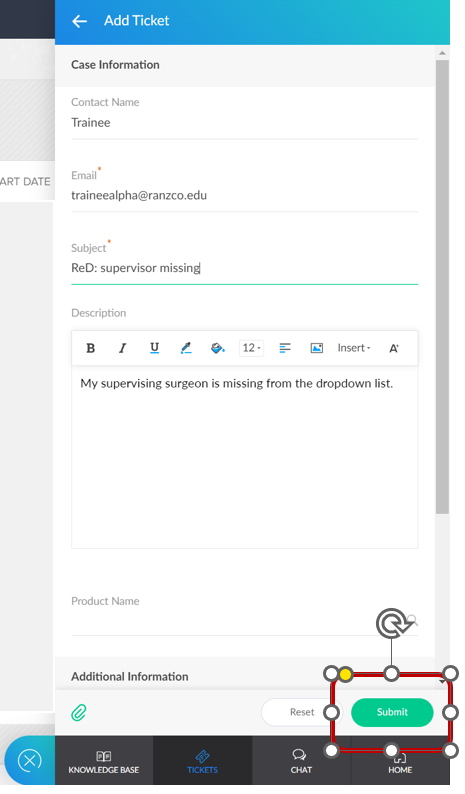The width and height of the screenshot is (465, 794).
Task: Open the text alignment options
Action: [x=285, y=348]
